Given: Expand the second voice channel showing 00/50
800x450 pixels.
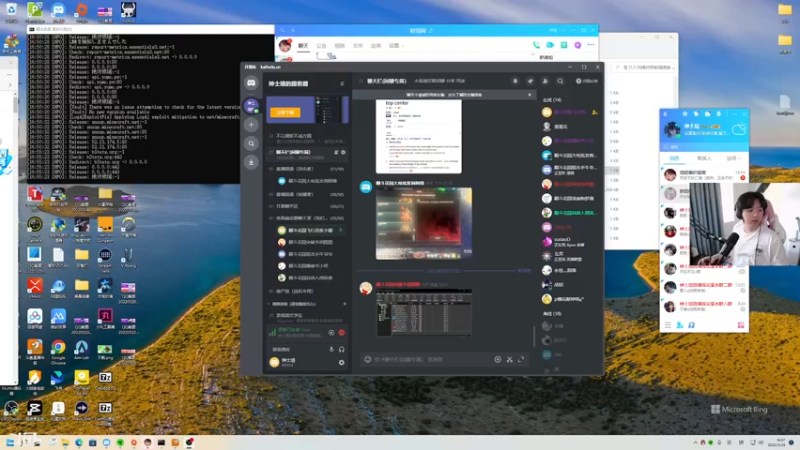Looking at the screenshot, I should [307, 194].
